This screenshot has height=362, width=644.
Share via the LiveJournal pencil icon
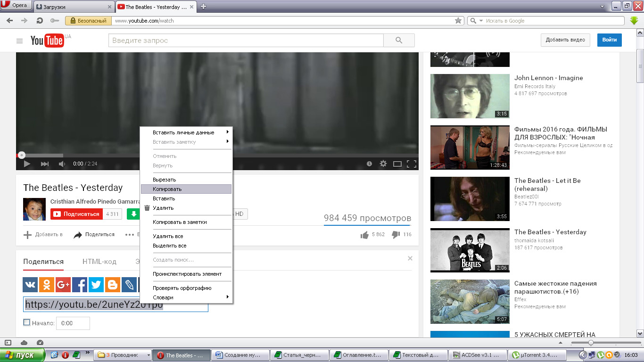(129, 284)
